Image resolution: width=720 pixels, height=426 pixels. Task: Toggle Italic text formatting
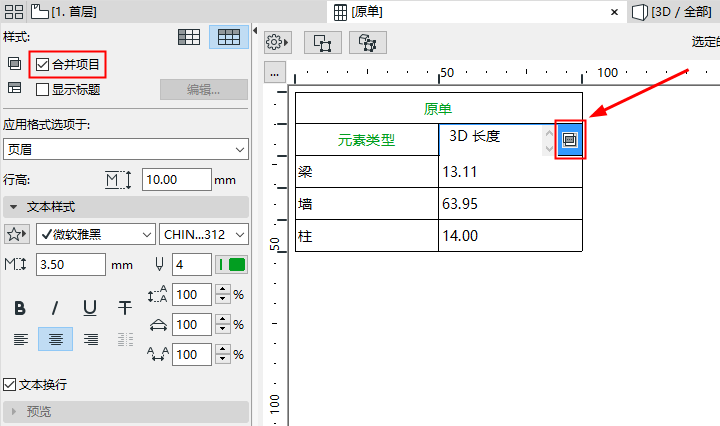coord(55,308)
